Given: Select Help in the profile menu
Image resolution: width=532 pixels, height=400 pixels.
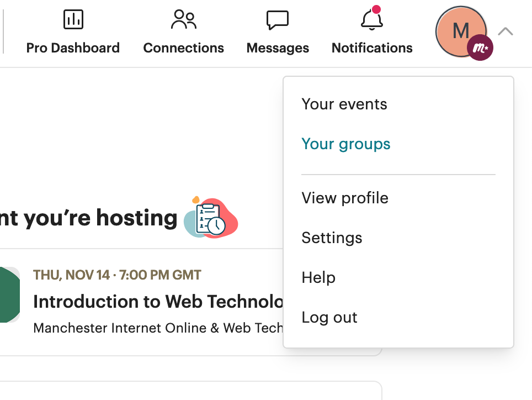Looking at the screenshot, I should click(318, 278).
